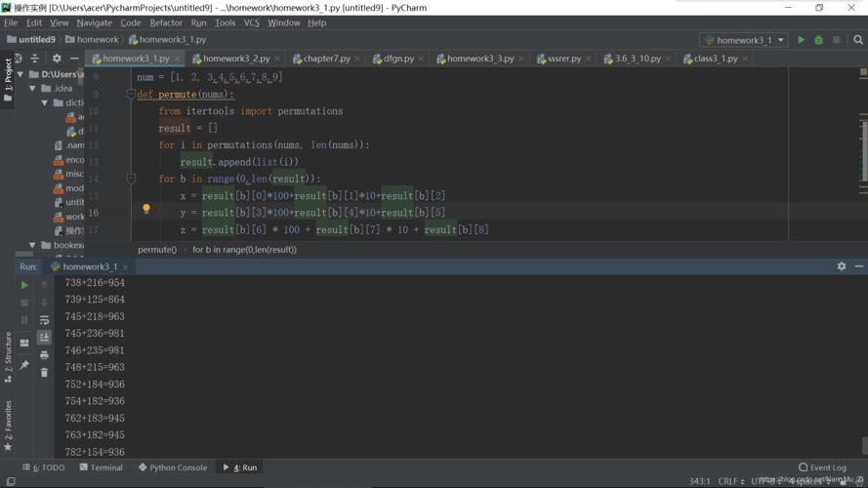Open the Python Console tool window
This screenshot has height=488, width=868.
(173, 468)
